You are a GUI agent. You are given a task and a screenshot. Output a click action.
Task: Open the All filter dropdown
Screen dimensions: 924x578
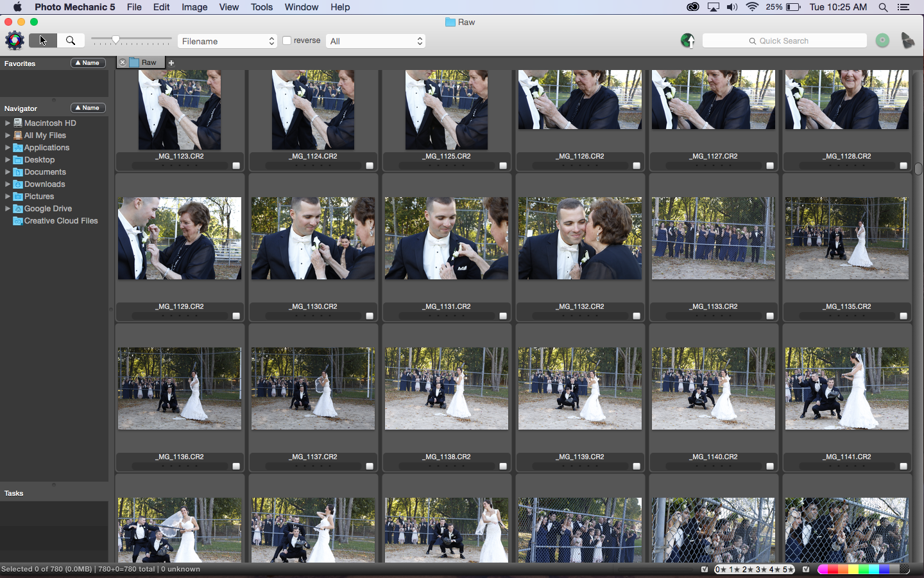click(x=375, y=41)
